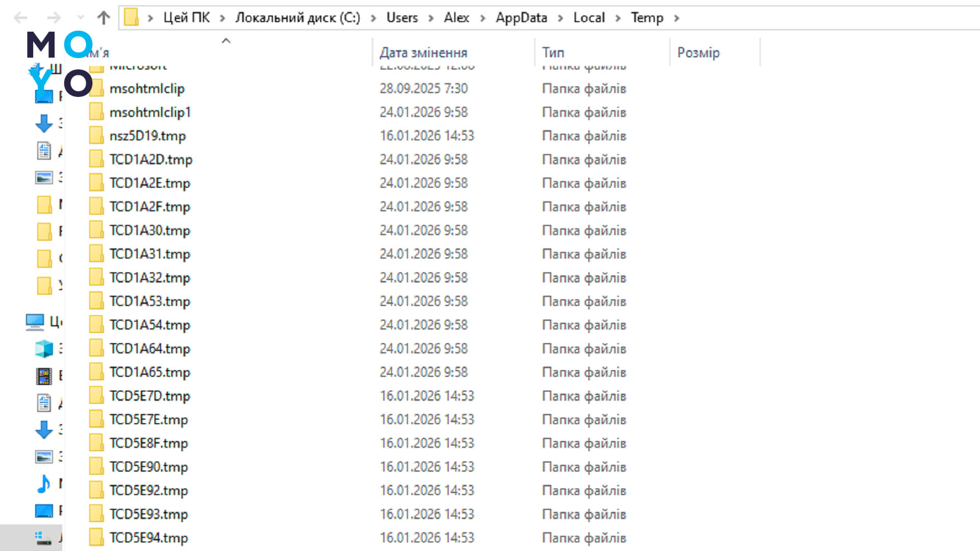Open the chevron next to Users breadcrumb
Image resolution: width=980 pixels, height=551 pixels.
[431, 18]
